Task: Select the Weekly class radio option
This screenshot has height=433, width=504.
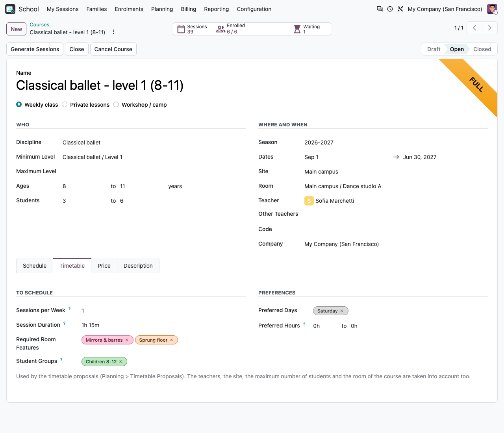Action: [19, 104]
